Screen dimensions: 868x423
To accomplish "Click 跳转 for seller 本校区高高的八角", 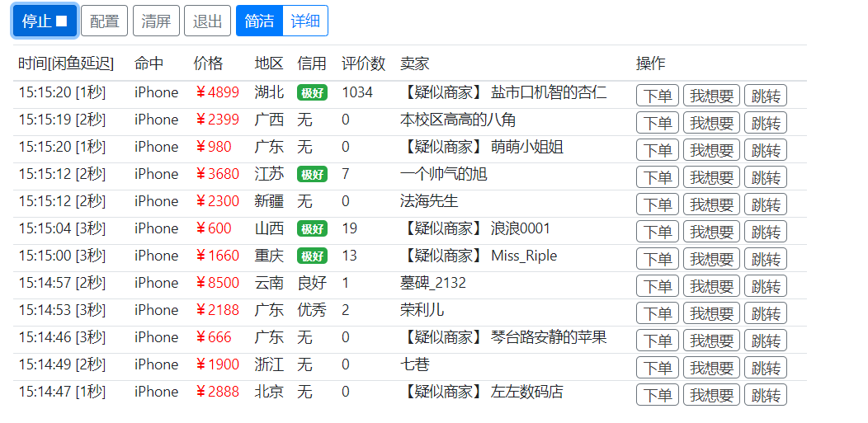I will click(x=765, y=123).
